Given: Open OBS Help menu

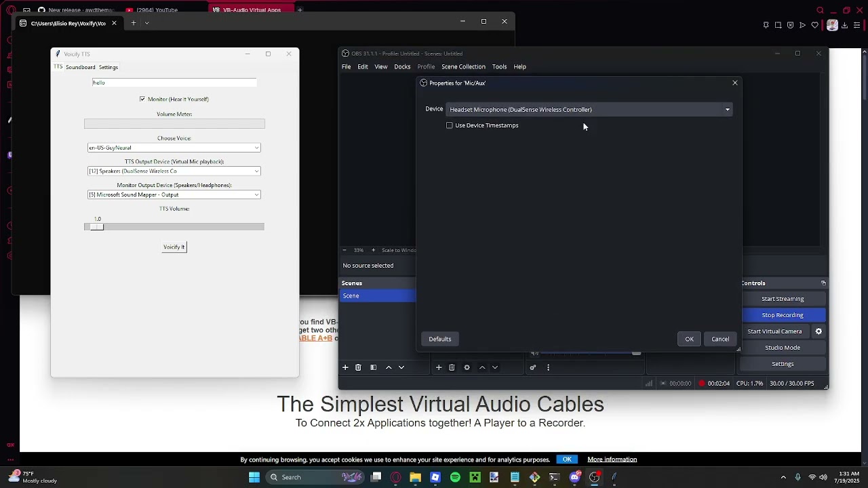Looking at the screenshot, I should [520, 66].
